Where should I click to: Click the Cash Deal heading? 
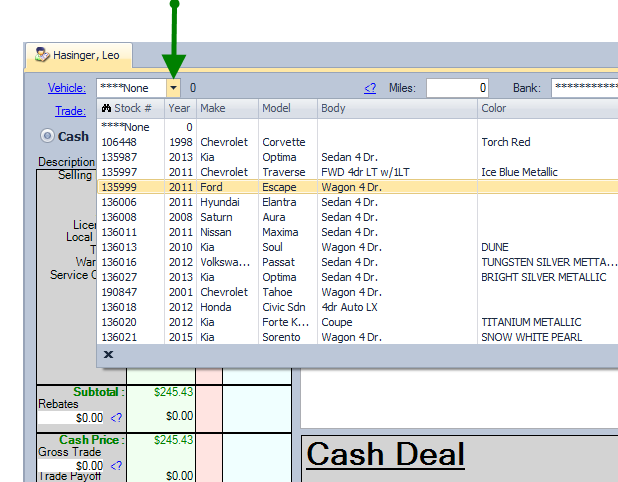tap(385, 454)
